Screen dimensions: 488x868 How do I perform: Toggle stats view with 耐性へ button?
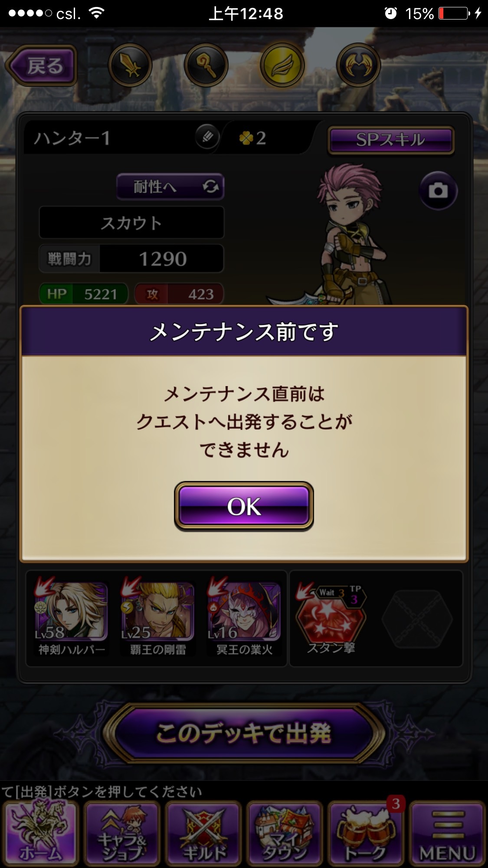coord(170,187)
